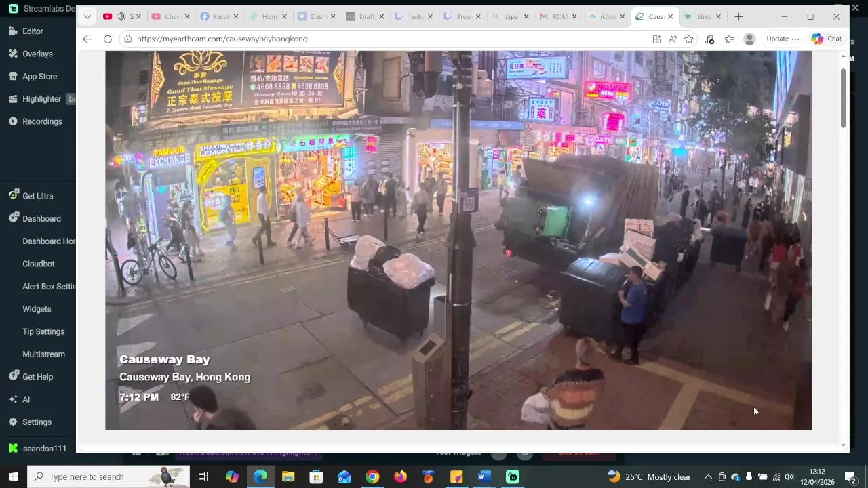Open a new browser tab

pyautogui.click(x=739, y=16)
